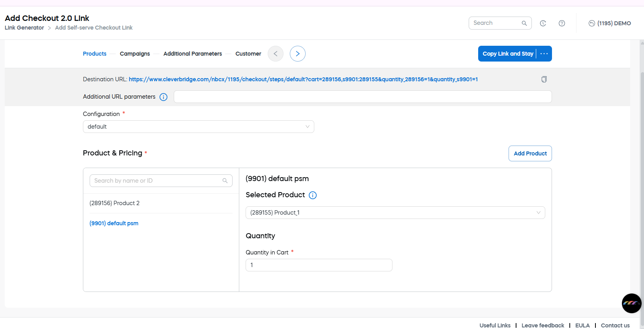
Task: Go to next step with right arrow
Action: click(x=297, y=54)
